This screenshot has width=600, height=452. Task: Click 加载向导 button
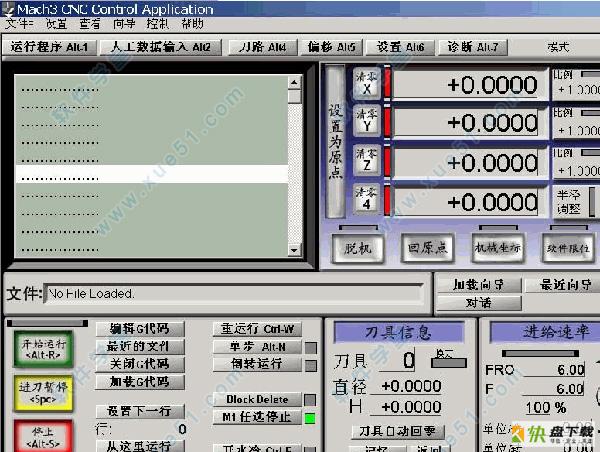(479, 285)
